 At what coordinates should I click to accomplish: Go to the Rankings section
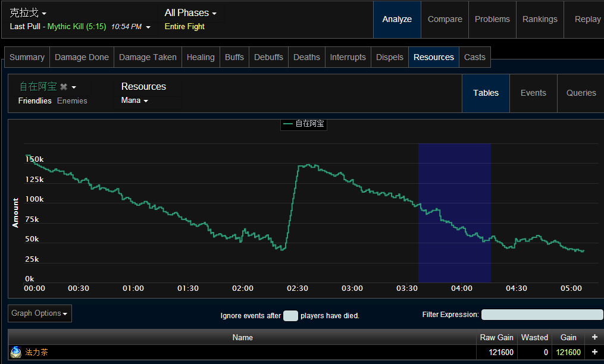pos(540,19)
